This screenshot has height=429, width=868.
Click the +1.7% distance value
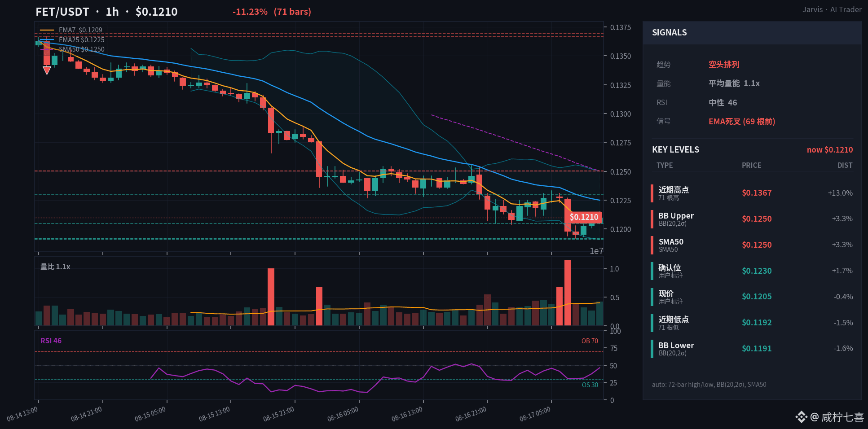[842, 271]
